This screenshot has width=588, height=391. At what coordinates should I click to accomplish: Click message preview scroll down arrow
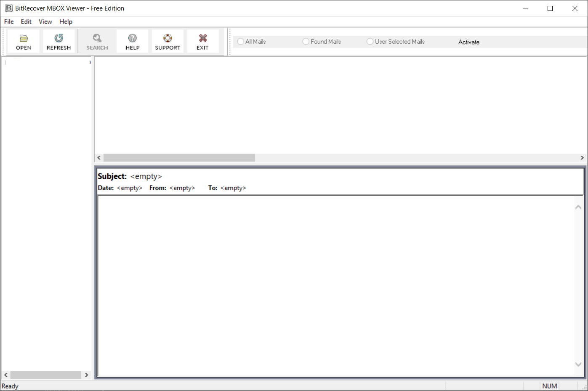click(578, 364)
